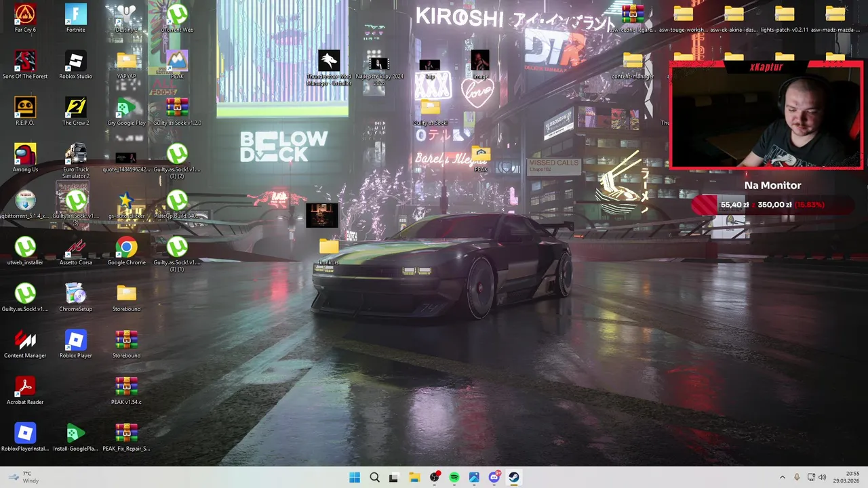Expand the hidden system tray icons

782,477
